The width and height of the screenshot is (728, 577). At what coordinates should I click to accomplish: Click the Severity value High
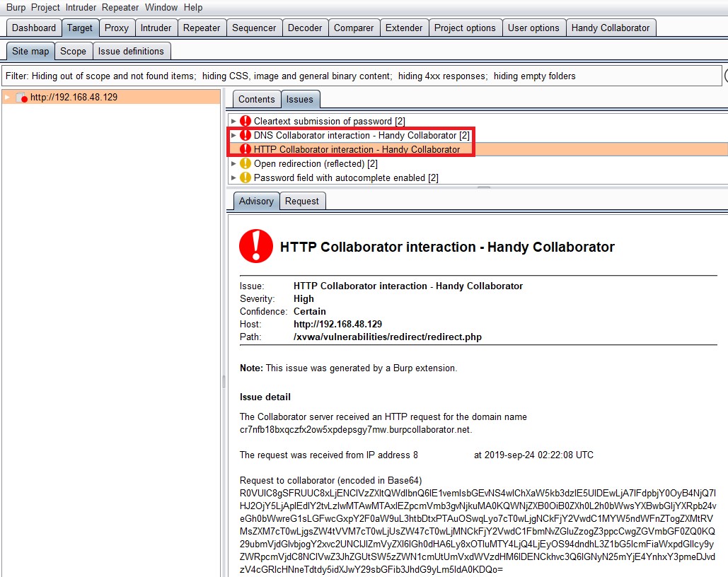click(x=304, y=298)
